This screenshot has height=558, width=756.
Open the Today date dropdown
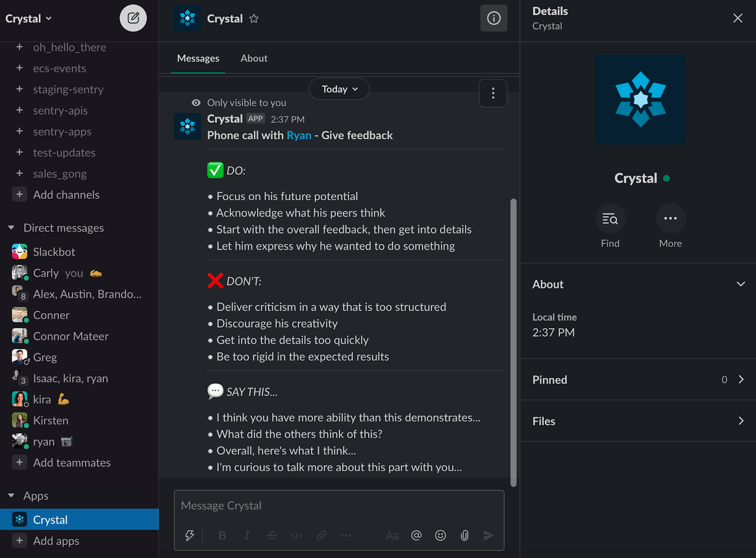point(339,89)
